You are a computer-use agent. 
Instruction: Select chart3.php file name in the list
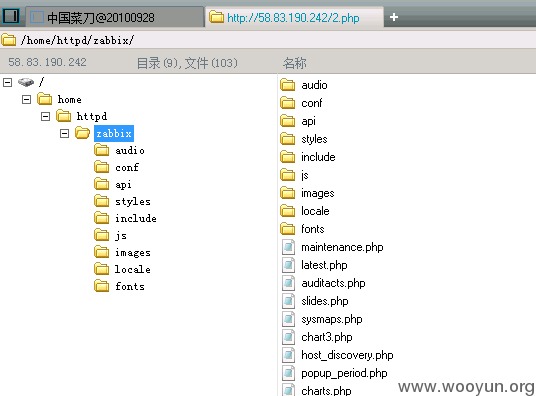326,337
